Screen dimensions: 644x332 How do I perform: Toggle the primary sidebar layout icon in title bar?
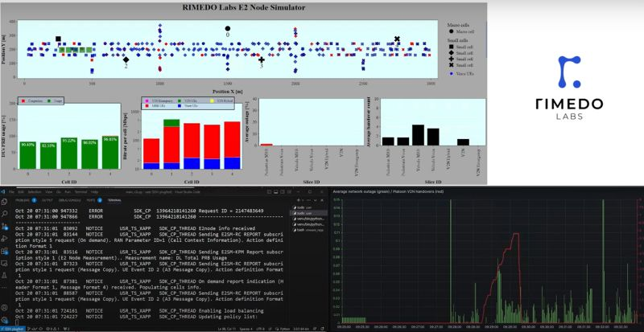pyautogui.click(x=269, y=191)
